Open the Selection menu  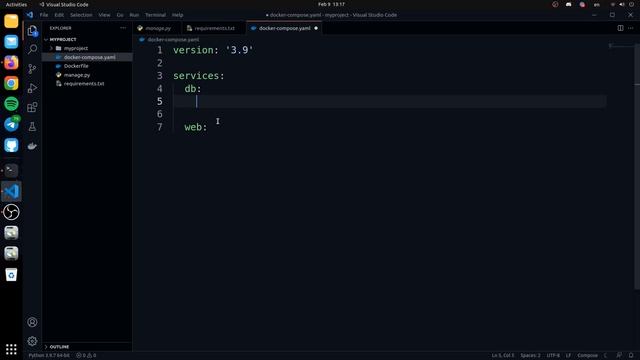click(81, 15)
